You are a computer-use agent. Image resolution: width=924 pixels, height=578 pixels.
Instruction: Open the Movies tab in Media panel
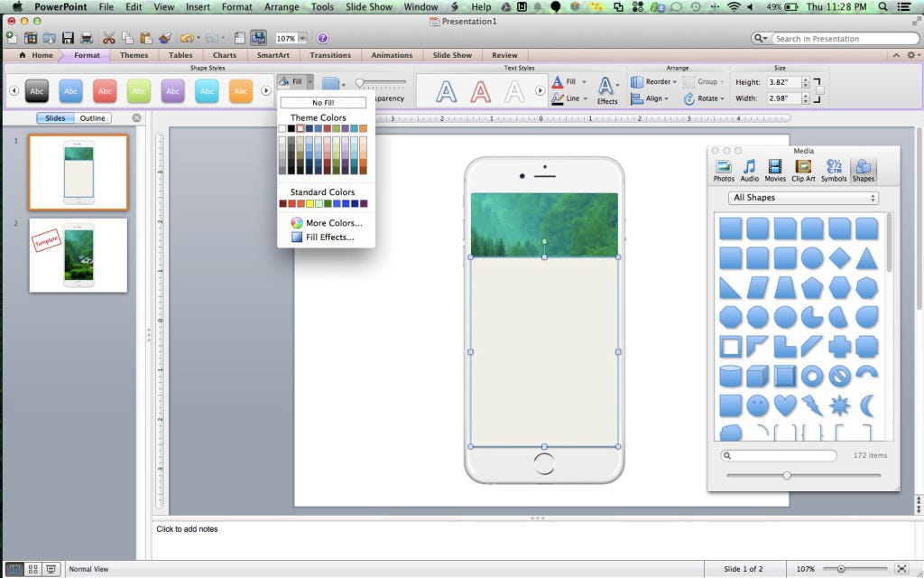click(x=775, y=171)
